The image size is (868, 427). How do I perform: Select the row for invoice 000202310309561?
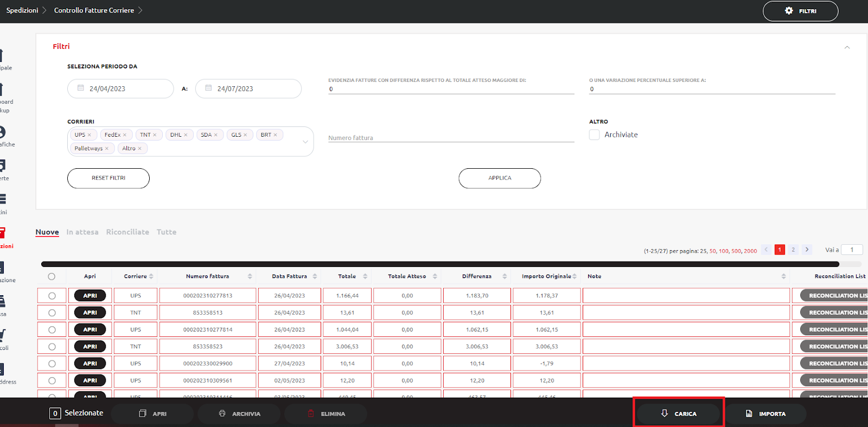click(x=52, y=380)
